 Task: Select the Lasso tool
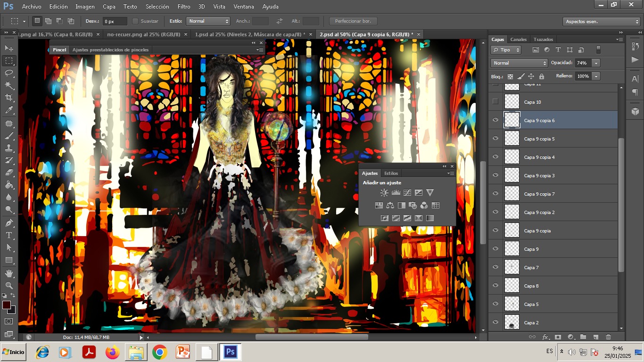[9, 73]
